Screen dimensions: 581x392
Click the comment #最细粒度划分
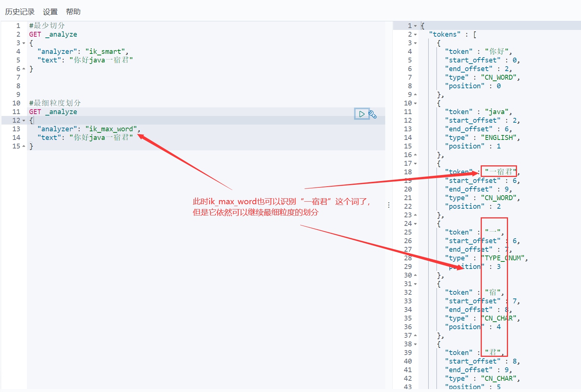(55, 103)
